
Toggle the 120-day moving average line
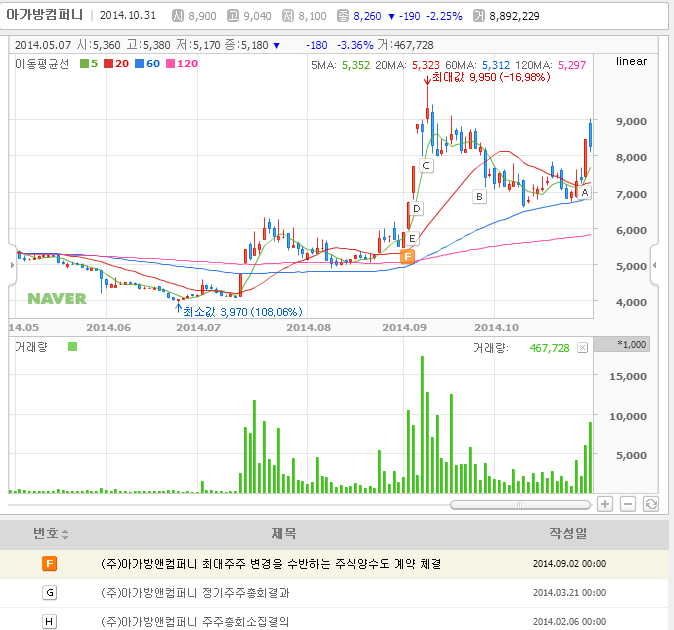[x=182, y=64]
